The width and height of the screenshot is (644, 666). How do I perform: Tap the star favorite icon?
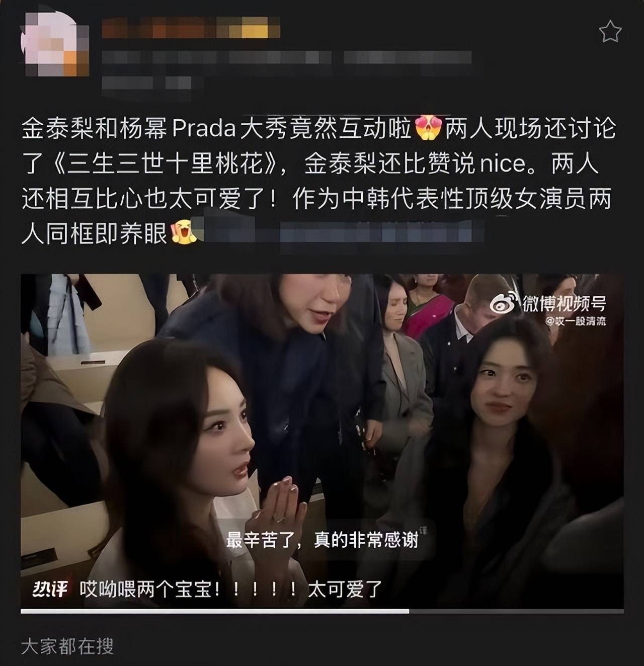click(610, 31)
